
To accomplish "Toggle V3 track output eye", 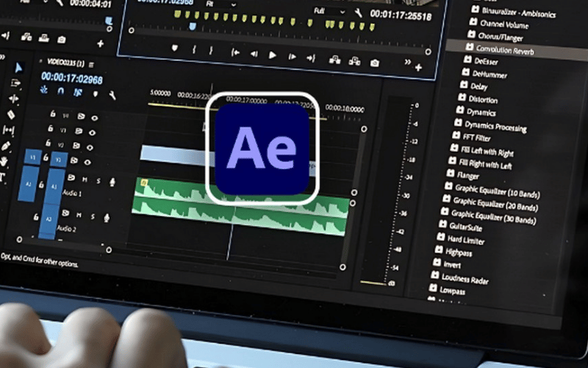I will [x=93, y=132].
